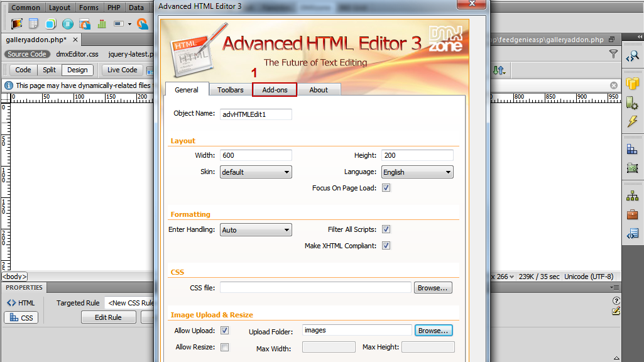Screen dimensions: 644x362
Task: Open the Targeted Rule dropdown
Action: [x=129, y=303]
